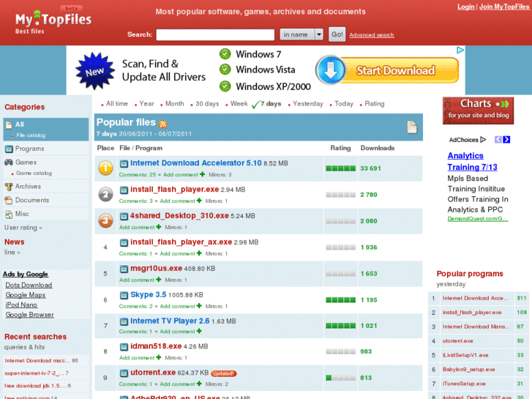Click the AdChoices triangle icon in the sidebar
The height and width of the screenshot is (399, 532).
pos(483,140)
